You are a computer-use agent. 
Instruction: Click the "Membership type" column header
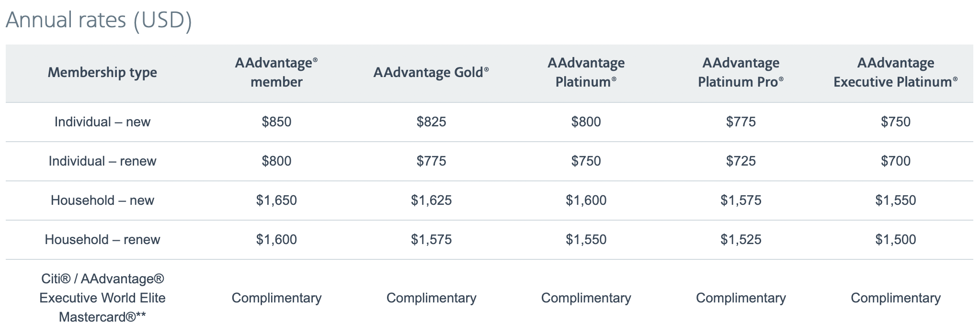(x=103, y=73)
